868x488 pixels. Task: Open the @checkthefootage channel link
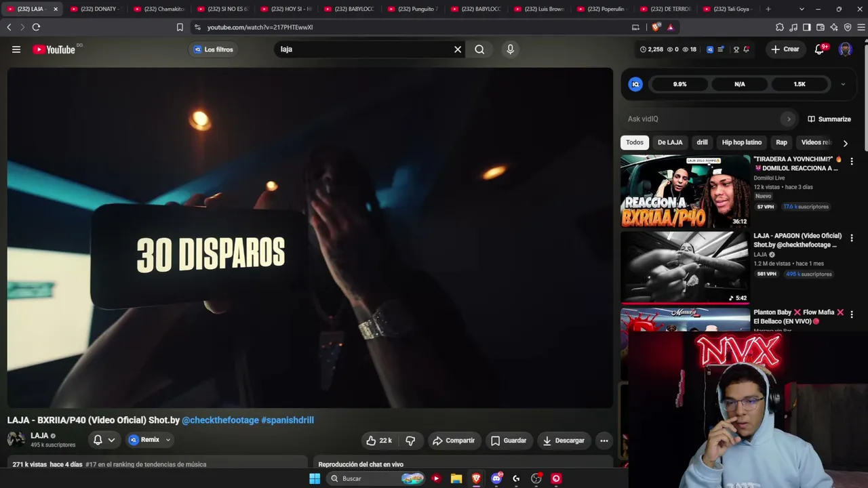[x=220, y=420]
